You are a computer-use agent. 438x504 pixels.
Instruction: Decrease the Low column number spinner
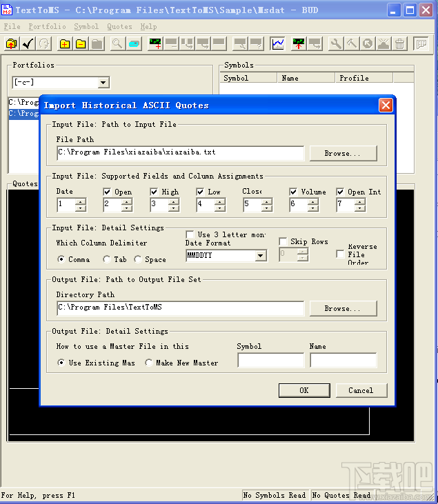[220, 208]
